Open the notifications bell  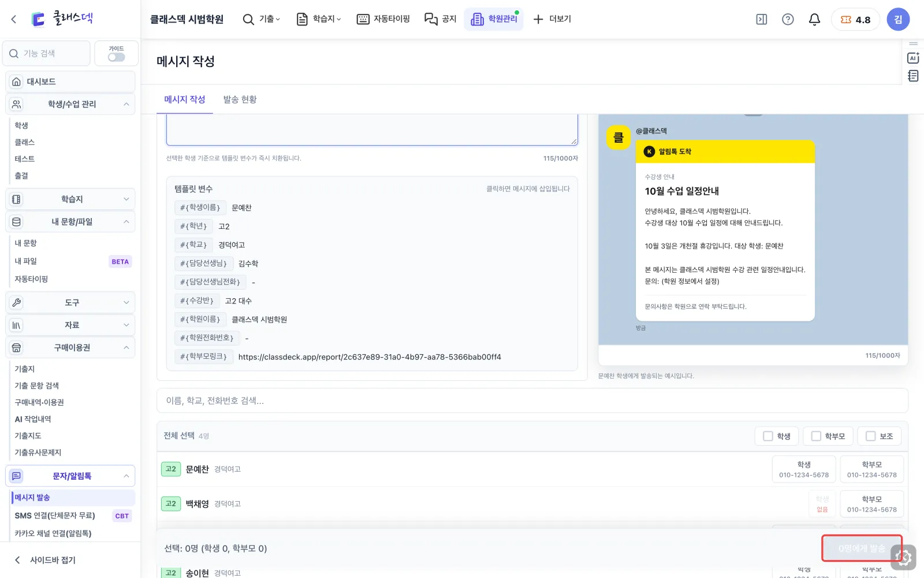tap(814, 20)
